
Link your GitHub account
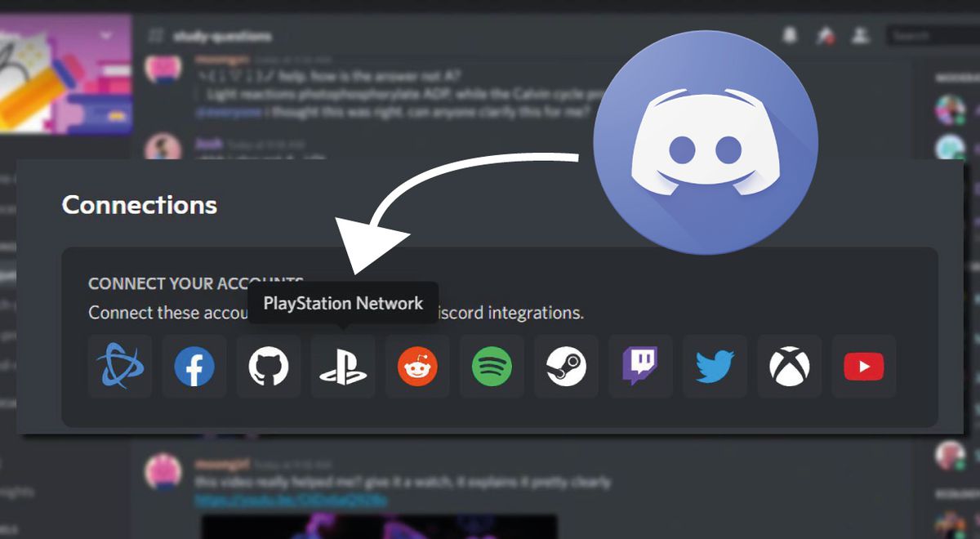[269, 367]
